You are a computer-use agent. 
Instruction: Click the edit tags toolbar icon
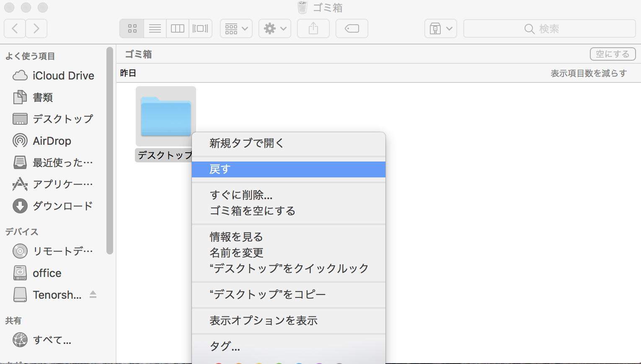click(x=352, y=28)
